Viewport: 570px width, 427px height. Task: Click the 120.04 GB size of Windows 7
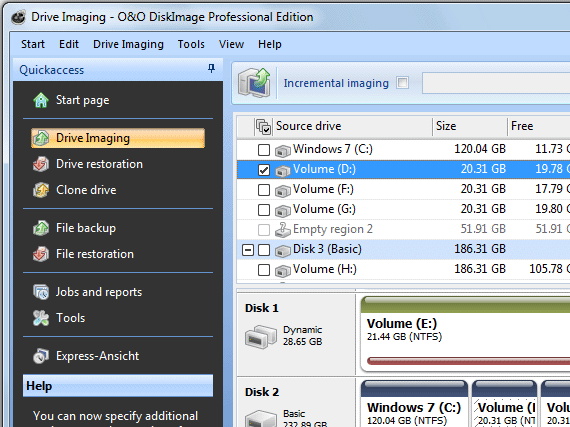[x=480, y=149]
